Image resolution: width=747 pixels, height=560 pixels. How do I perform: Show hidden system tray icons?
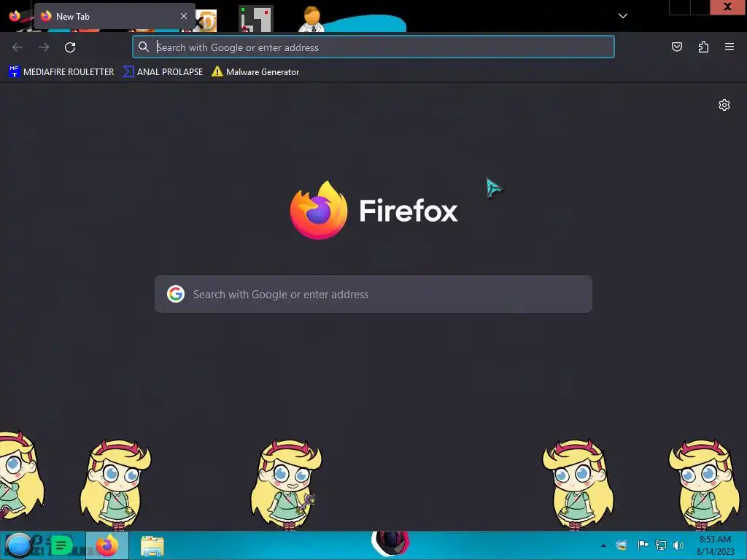(603, 545)
